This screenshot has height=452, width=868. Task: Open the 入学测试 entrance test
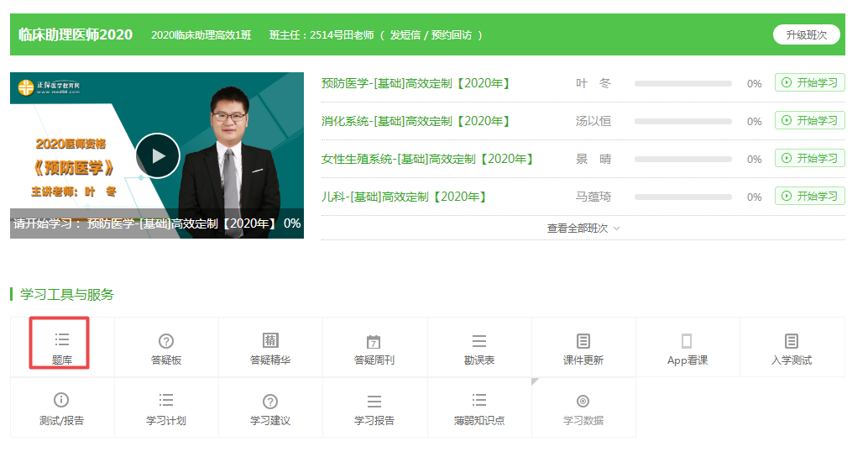coord(791,348)
